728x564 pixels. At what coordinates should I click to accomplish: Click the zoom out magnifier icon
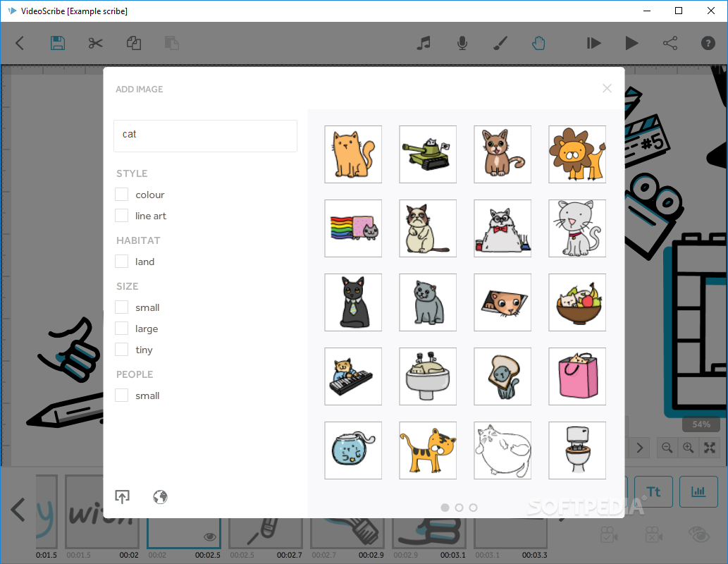point(667,448)
